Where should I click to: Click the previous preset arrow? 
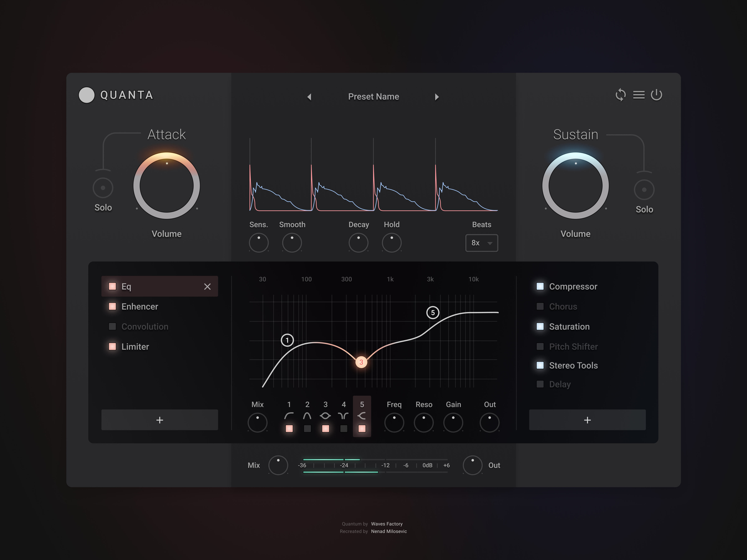click(309, 97)
